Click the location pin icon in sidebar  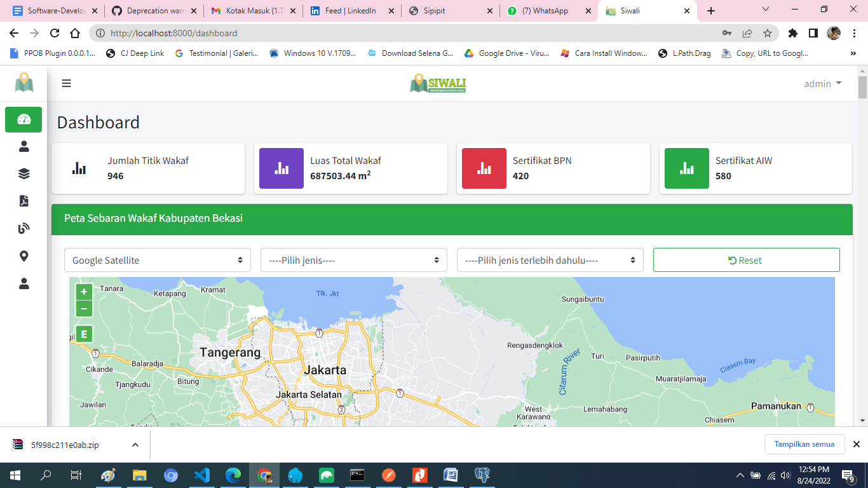[24, 256]
